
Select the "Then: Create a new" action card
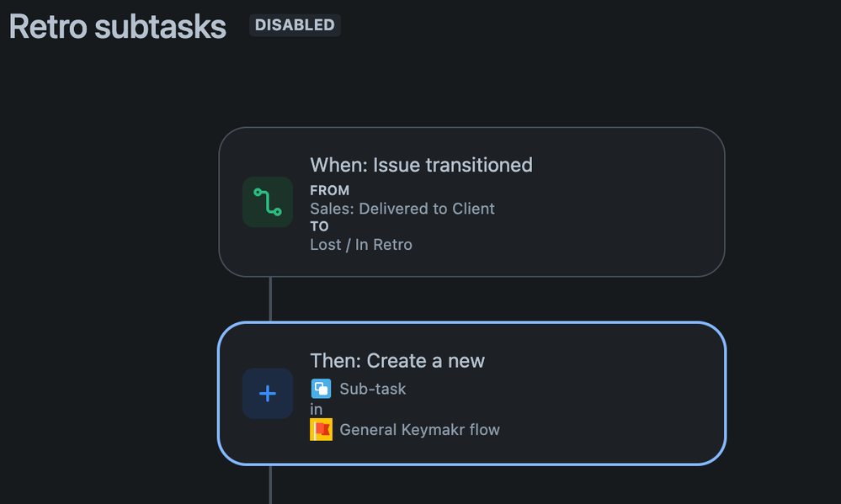point(472,394)
